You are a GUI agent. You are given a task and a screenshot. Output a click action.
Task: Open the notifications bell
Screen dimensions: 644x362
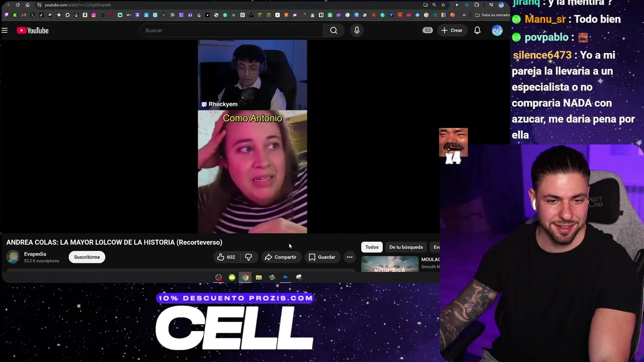[x=477, y=31]
